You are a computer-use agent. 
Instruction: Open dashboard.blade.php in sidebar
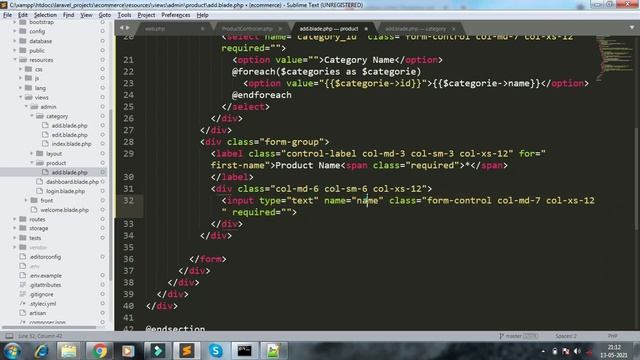(72, 182)
